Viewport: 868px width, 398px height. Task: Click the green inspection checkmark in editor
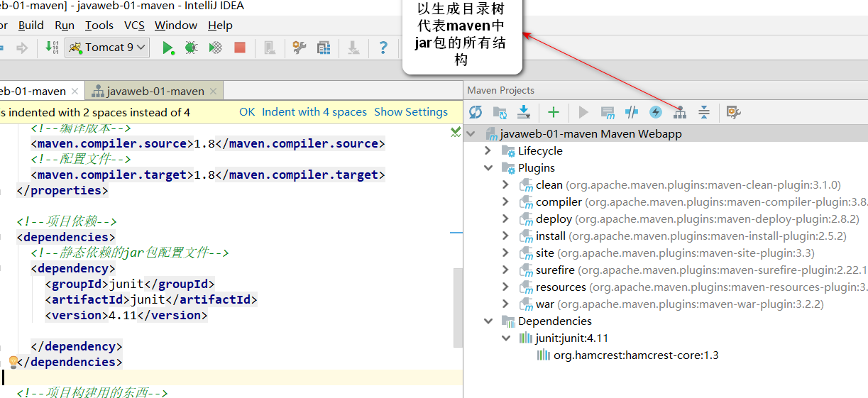coord(456,132)
